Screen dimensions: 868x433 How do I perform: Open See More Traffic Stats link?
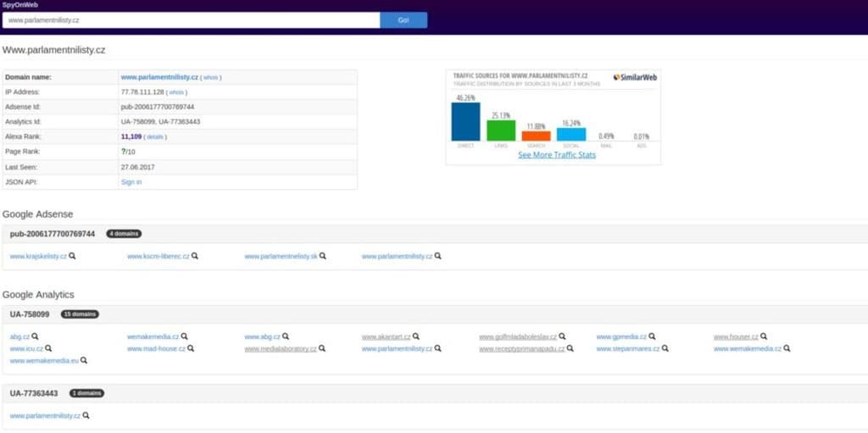557,155
